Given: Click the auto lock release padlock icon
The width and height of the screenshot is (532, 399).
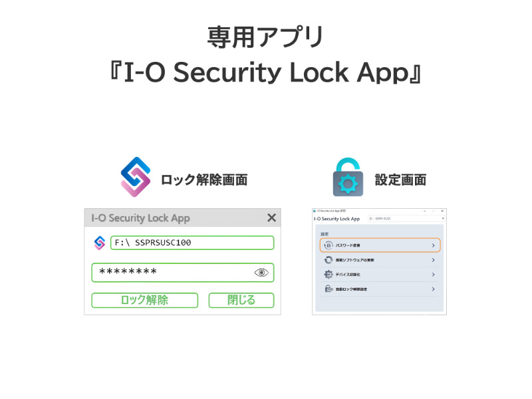Looking at the screenshot, I should (329, 289).
